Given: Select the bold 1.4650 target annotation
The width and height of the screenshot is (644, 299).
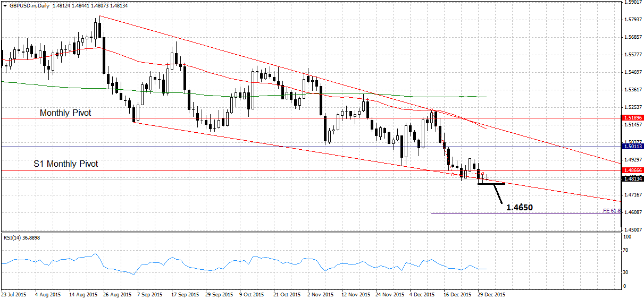Looking at the screenshot, I should (x=520, y=208).
